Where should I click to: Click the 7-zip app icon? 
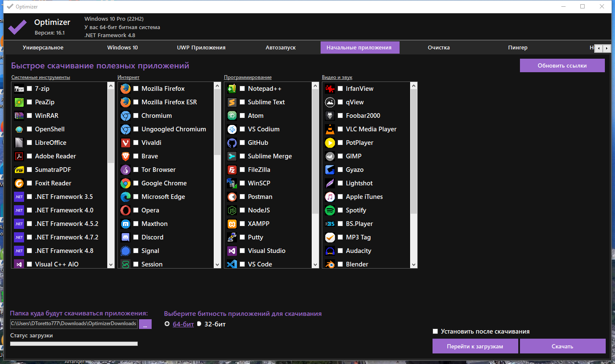(19, 89)
